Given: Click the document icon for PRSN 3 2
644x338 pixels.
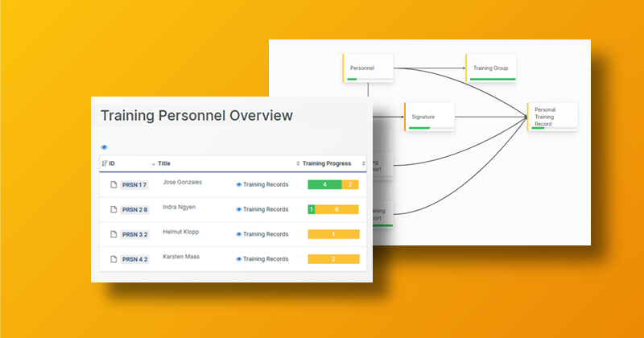Looking at the screenshot, I should click(114, 235).
